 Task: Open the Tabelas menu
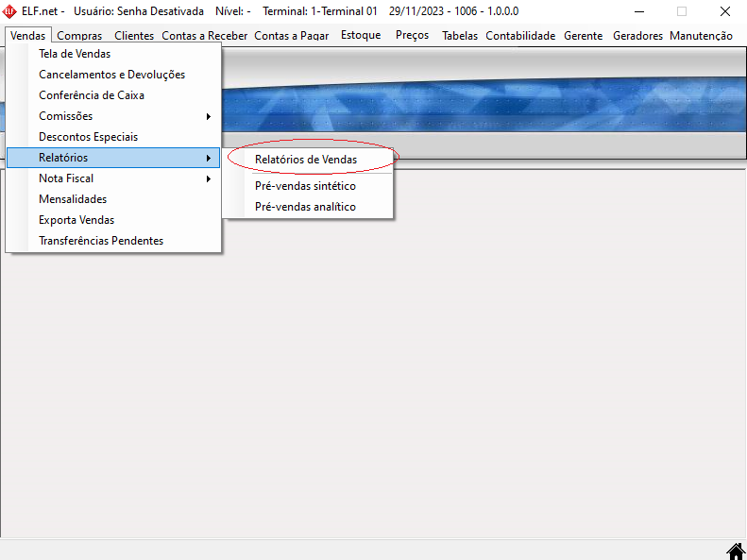460,36
